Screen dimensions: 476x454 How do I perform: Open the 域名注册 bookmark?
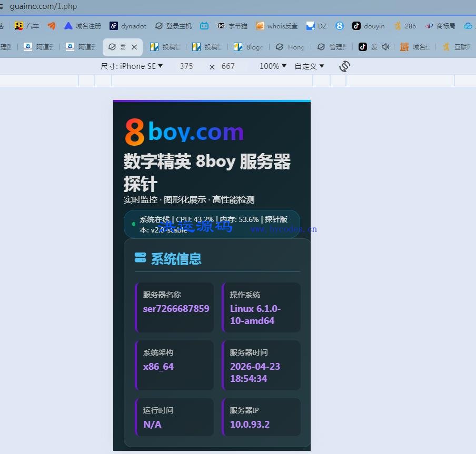(83, 26)
